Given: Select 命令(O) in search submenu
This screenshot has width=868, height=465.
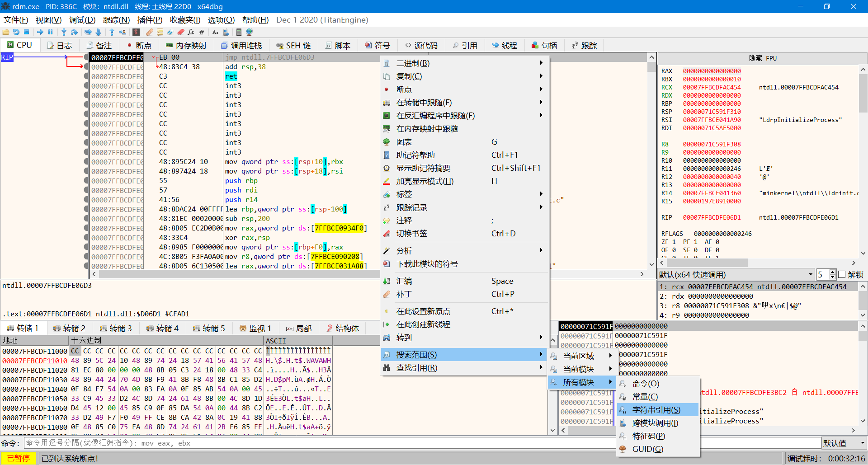Looking at the screenshot, I should point(658,384).
